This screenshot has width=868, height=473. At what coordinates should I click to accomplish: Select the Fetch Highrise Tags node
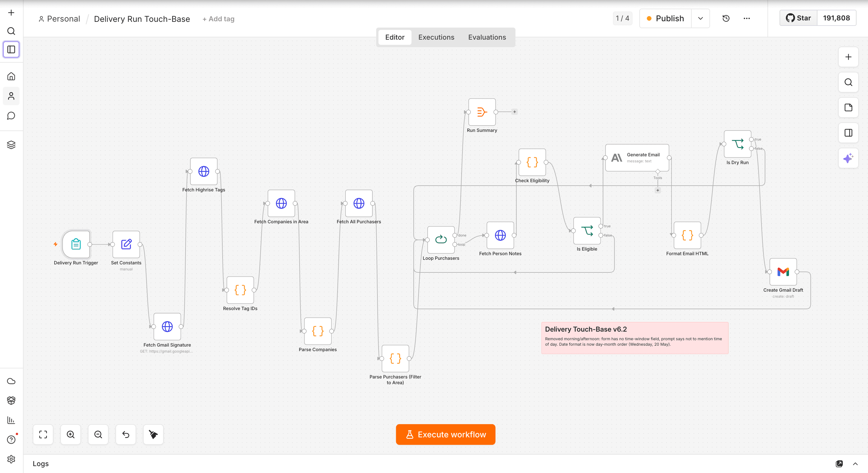pos(204,171)
